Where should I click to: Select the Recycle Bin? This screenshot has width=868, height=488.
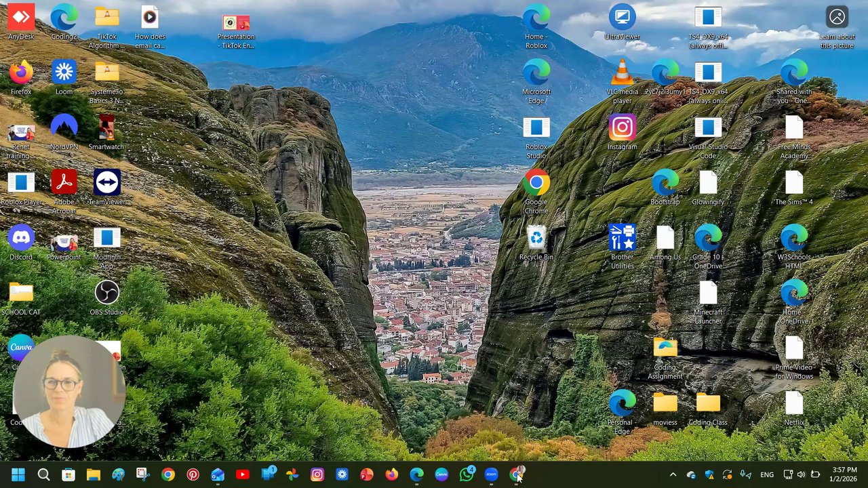(536, 243)
